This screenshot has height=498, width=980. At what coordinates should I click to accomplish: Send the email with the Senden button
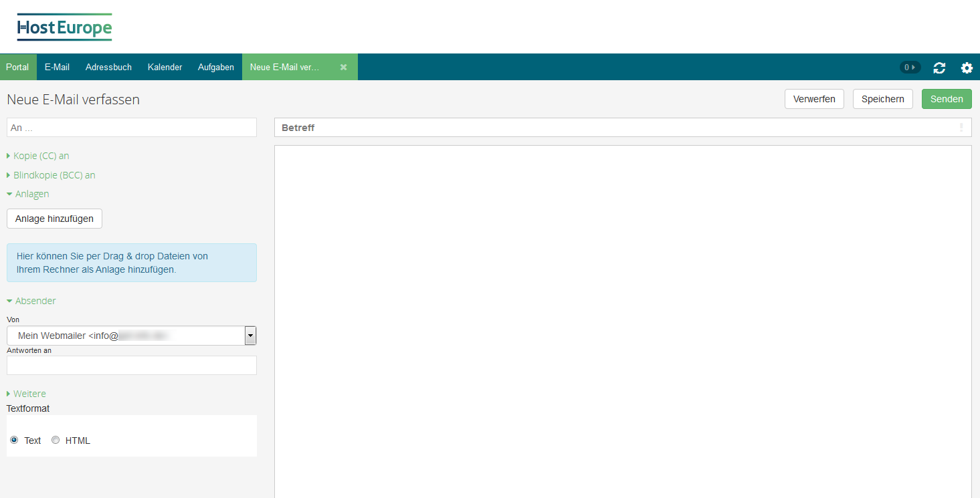946,98
